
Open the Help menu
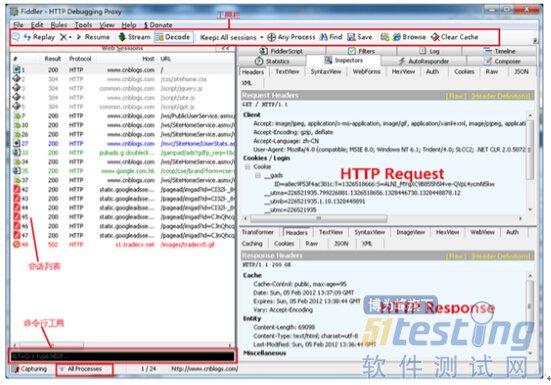129,25
